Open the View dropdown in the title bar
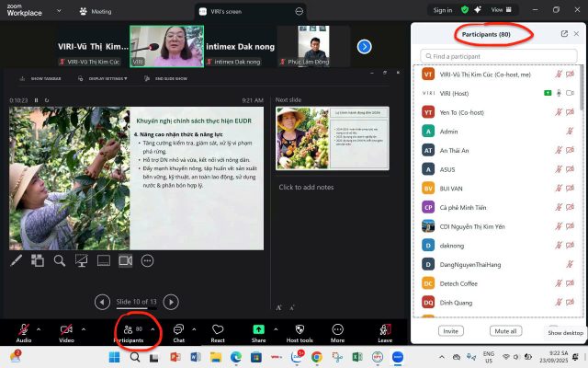Viewport: 588px width, 368px height. click(x=503, y=9)
